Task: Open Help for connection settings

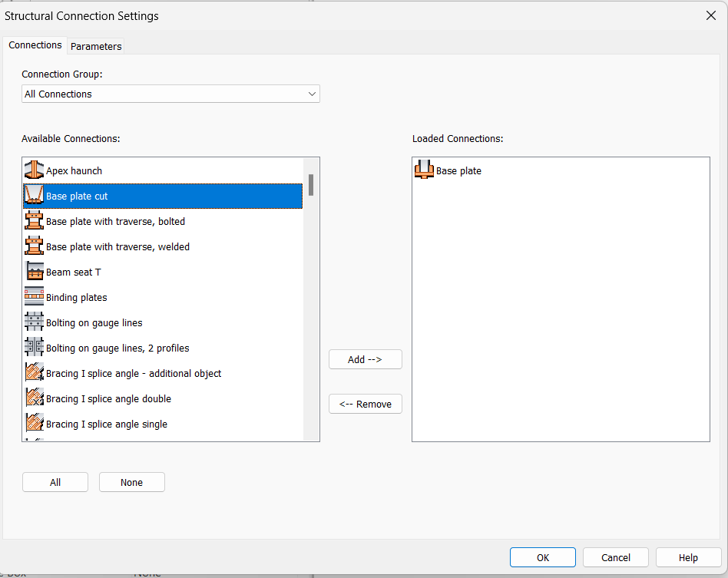Action: (688, 557)
